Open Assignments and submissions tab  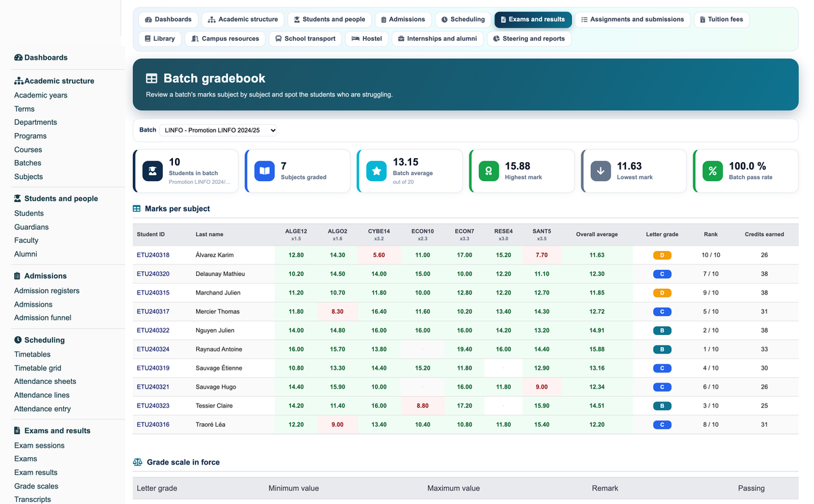point(632,20)
